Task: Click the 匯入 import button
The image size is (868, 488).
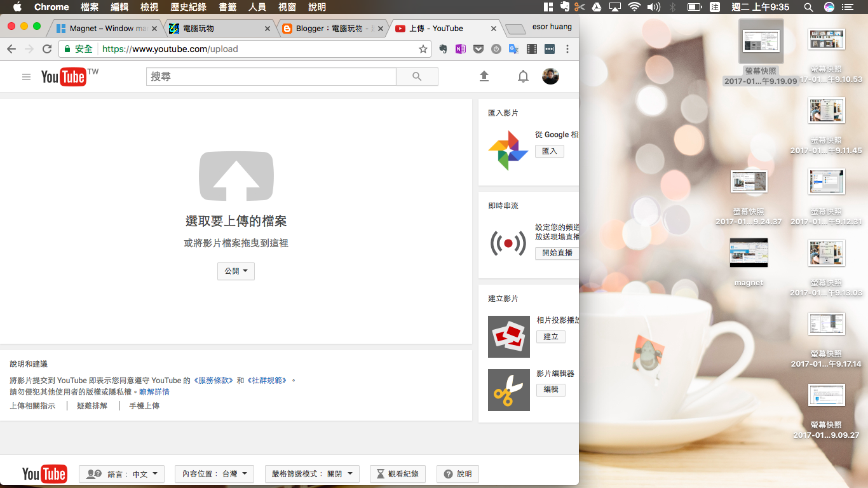Action: click(549, 151)
